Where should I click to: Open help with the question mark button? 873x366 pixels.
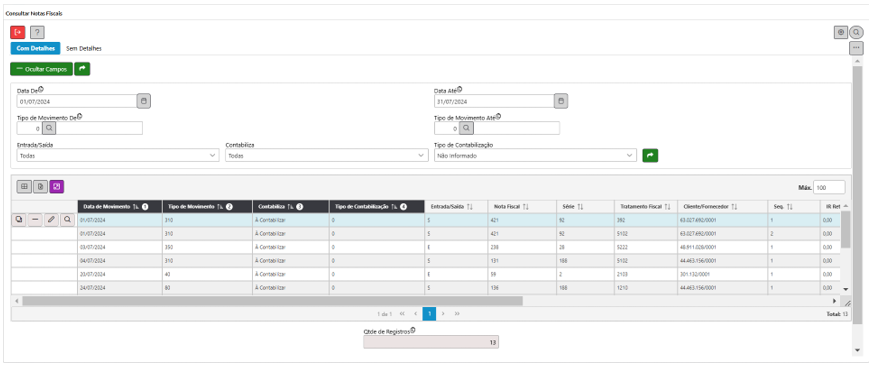coord(37,32)
